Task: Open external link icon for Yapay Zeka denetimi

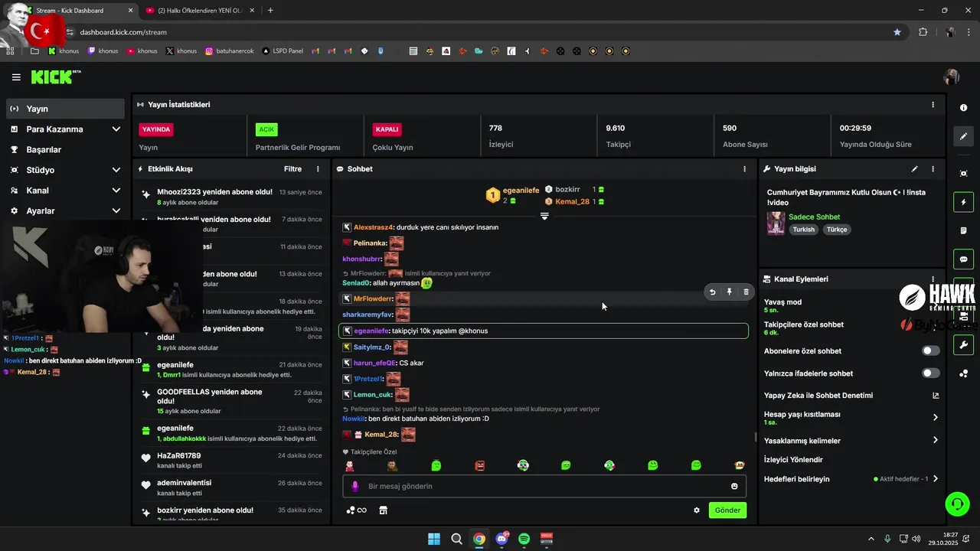Action: click(x=935, y=396)
